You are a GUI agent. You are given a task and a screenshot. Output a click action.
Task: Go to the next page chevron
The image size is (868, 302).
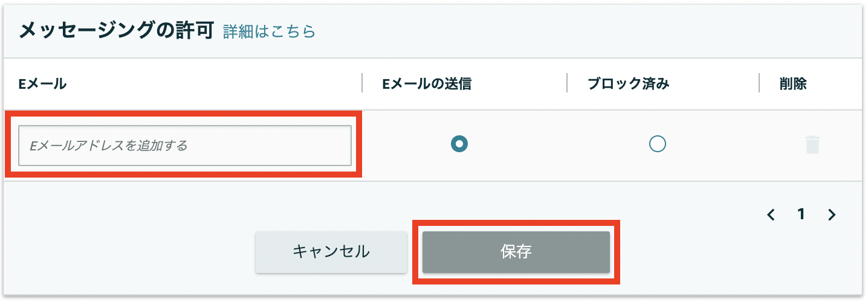[832, 214]
